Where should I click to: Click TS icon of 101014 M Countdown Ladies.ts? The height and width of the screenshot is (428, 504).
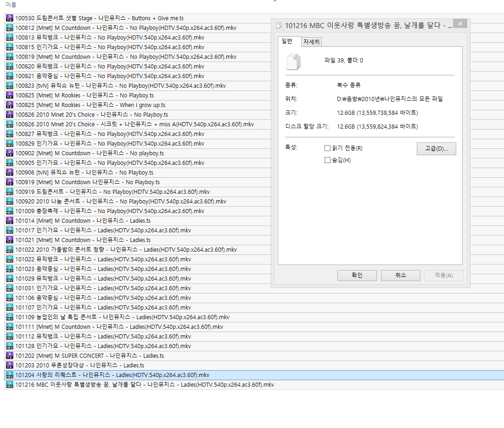coord(10,221)
